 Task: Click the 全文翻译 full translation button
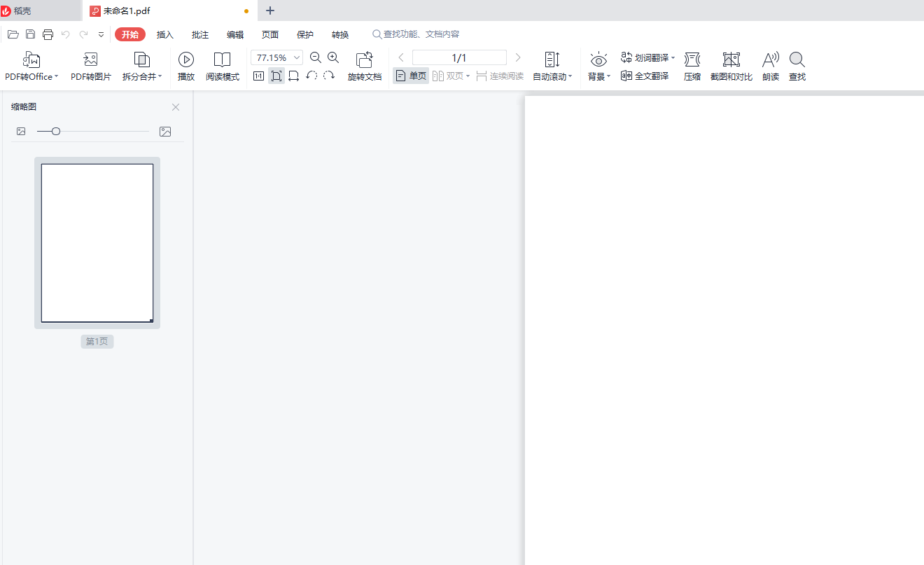(645, 76)
